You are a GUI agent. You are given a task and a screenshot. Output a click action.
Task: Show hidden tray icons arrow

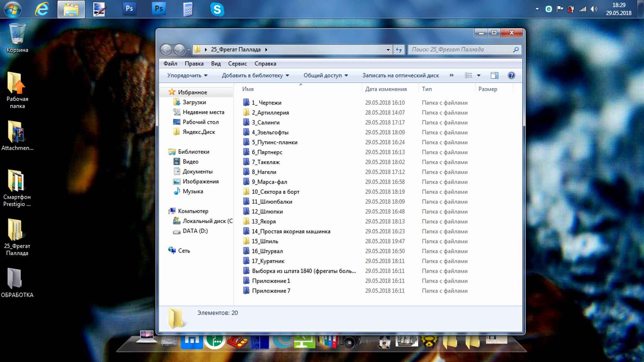[x=537, y=9]
